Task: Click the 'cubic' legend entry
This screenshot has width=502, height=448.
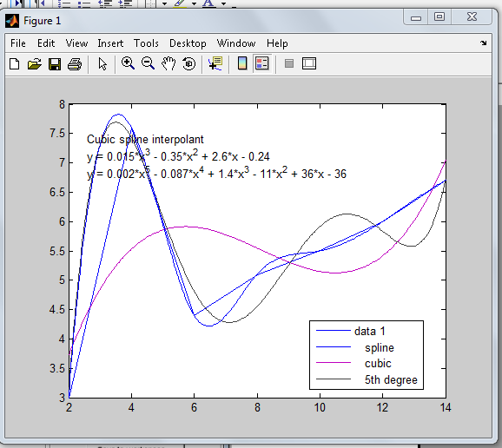Action: (378, 364)
